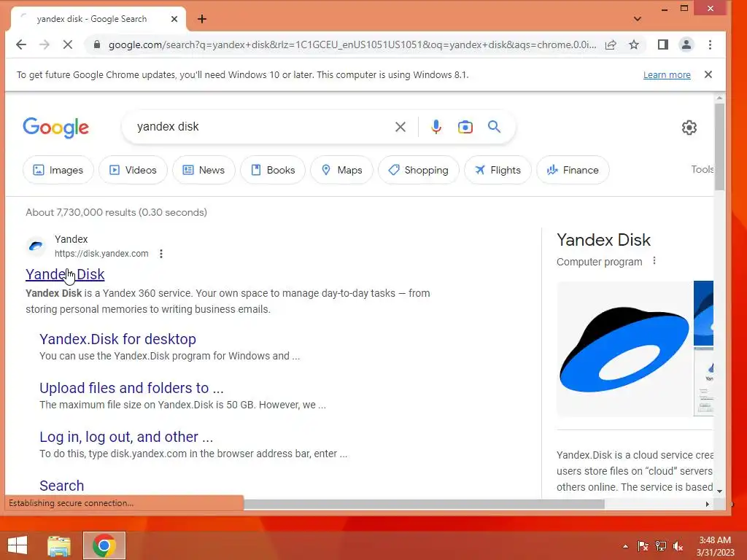Click the forward navigation arrow
Image resolution: width=747 pixels, height=560 pixels.
44,44
